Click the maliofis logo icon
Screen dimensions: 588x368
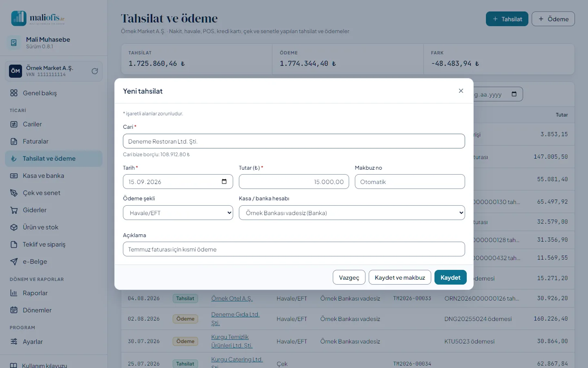(19, 18)
